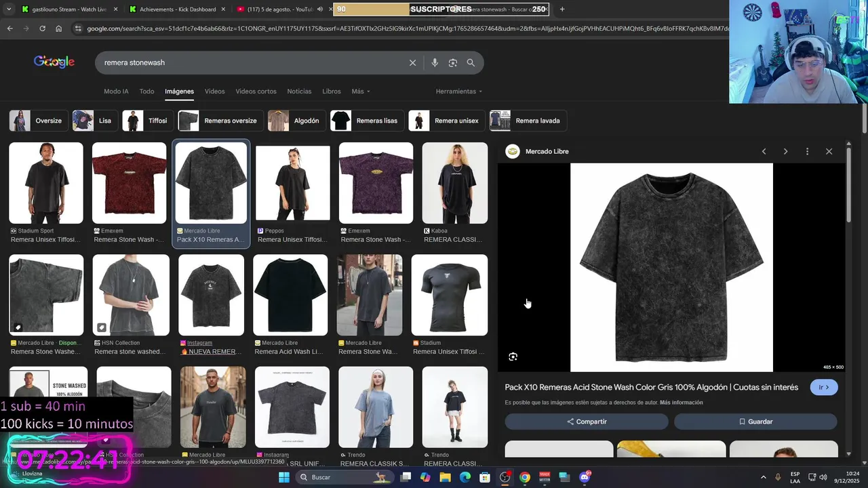The height and width of the screenshot is (488, 868).
Task: Apply the Tiffosi filter chip
Action: [x=147, y=121]
